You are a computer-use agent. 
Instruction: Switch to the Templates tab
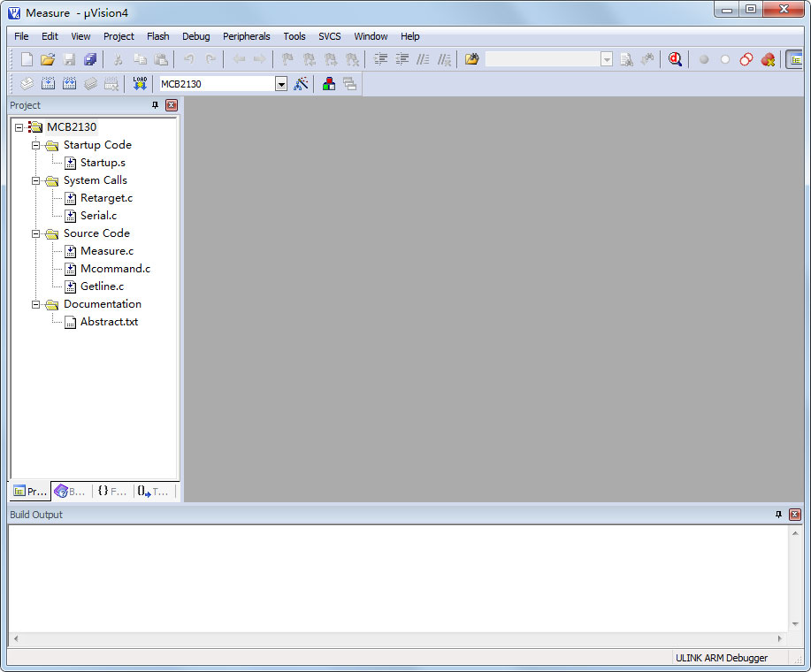click(x=154, y=491)
